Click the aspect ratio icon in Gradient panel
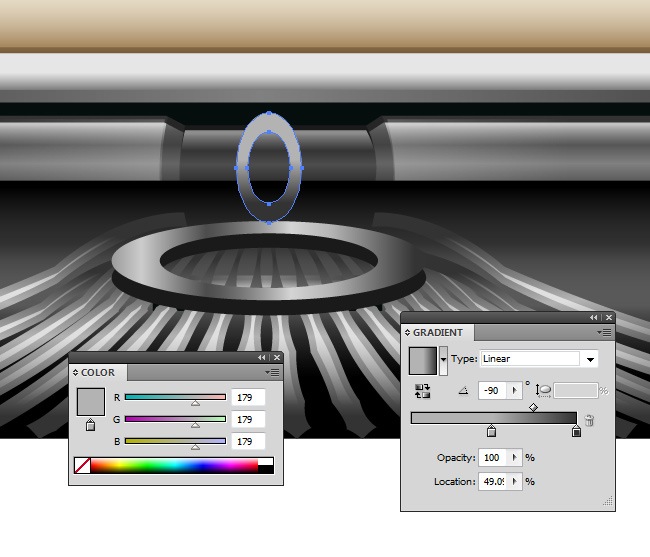This screenshot has height=557, width=650. point(544,391)
